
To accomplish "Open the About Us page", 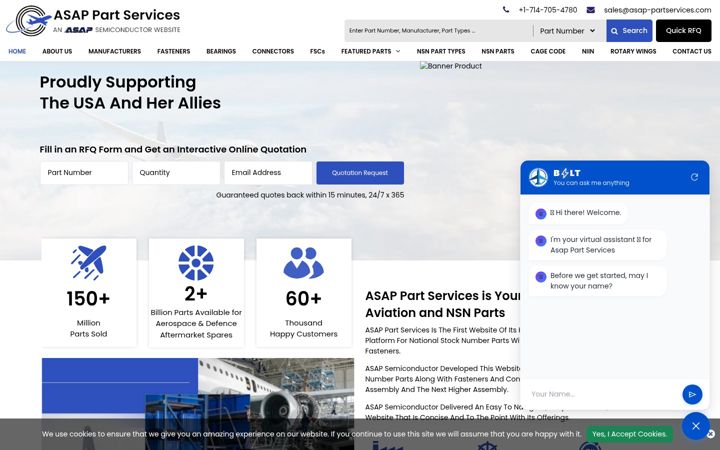I will coord(57,51).
